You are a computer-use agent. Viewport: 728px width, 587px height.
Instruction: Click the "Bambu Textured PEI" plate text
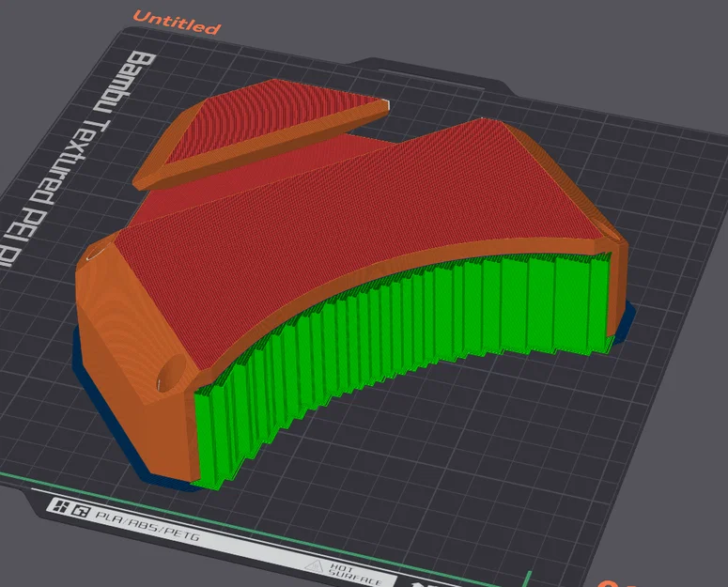click(78, 161)
